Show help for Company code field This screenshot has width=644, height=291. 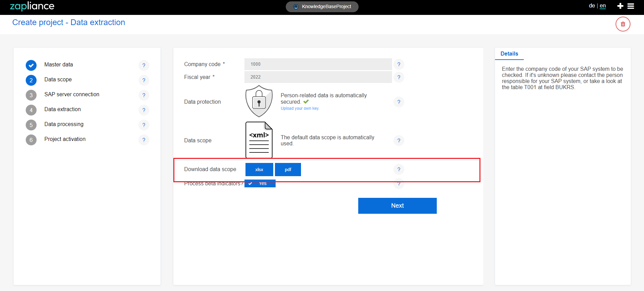click(x=399, y=64)
